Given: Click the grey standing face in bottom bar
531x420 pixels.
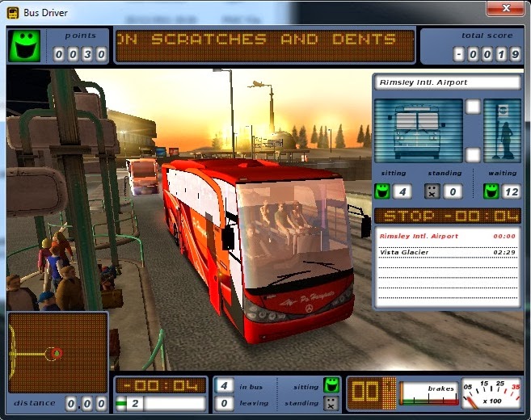Looking at the screenshot, I should point(331,403).
